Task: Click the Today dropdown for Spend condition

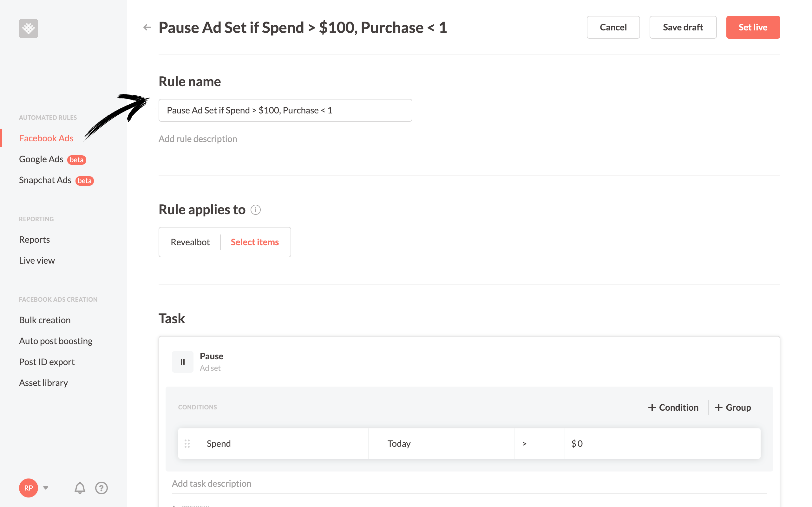Action: pos(442,443)
